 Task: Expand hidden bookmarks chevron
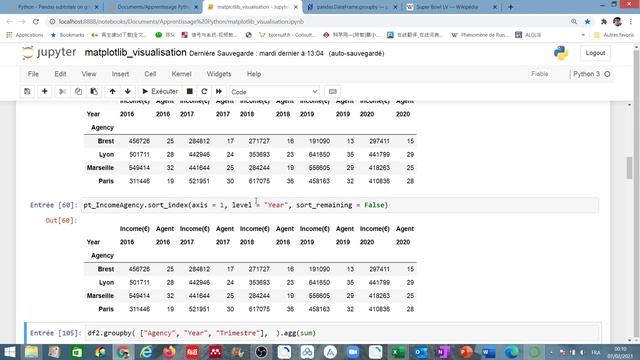[x=583, y=35]
